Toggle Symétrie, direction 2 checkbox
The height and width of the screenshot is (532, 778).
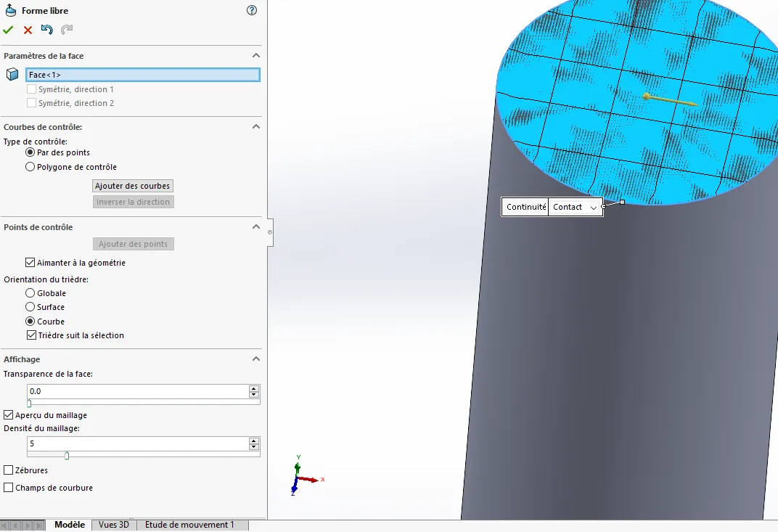click(x=31, y=103)
